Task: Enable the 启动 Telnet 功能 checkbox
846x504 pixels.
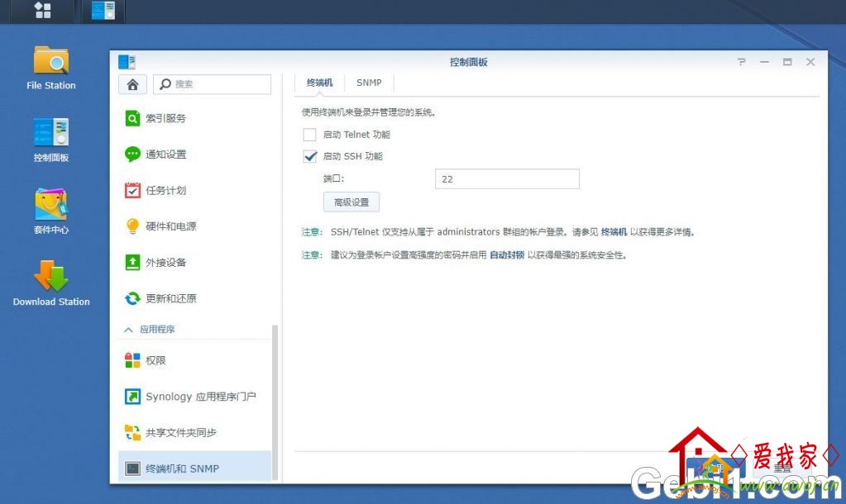Action: [x=310, y=135]
